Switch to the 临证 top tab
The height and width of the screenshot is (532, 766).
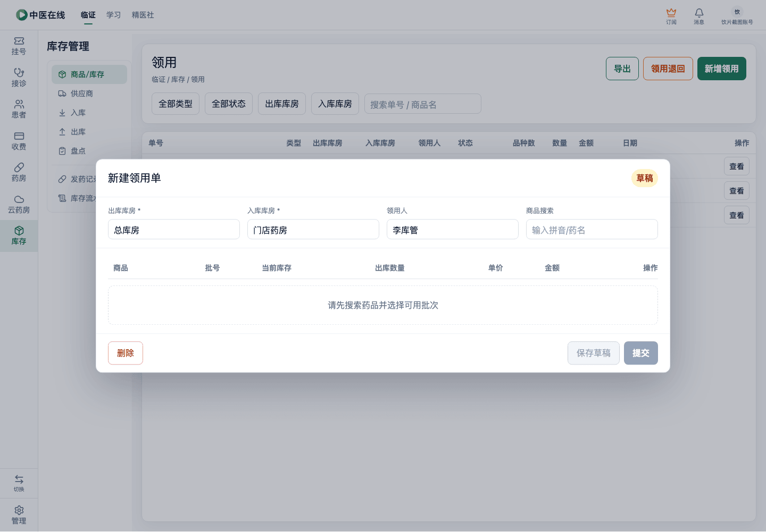coord(88,15)
